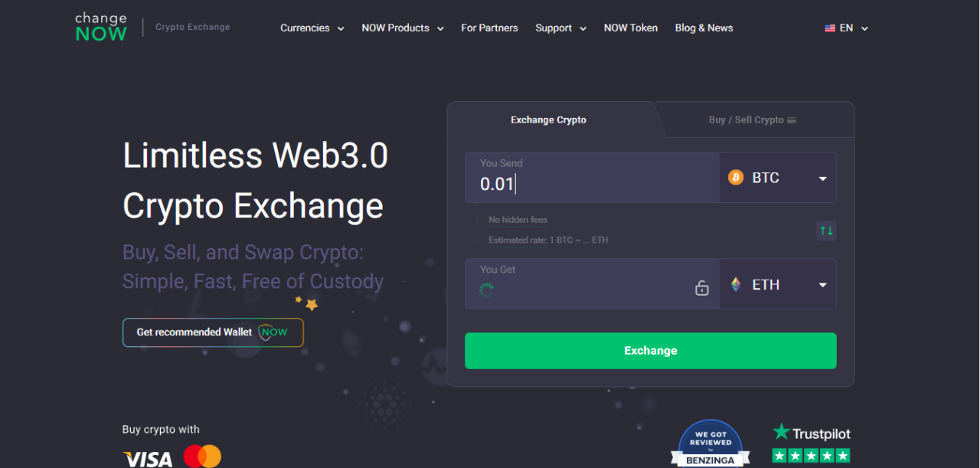The image size is (980, 468).
Task: Open the BTC currency selector dropdown
Action: 777,177
